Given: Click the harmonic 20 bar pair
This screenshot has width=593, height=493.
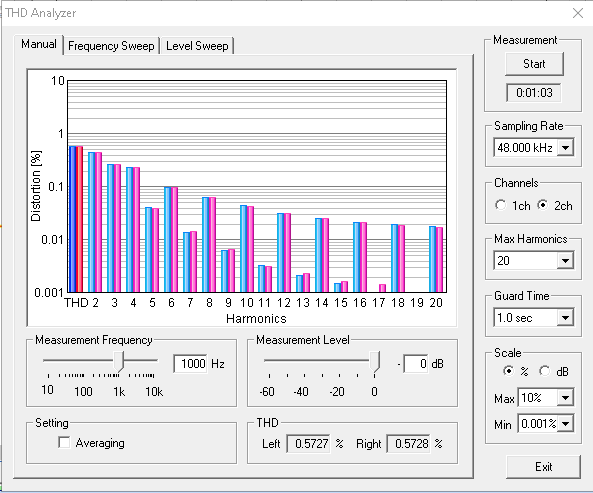Looking at the screenshot, I should tap(436, 259).
